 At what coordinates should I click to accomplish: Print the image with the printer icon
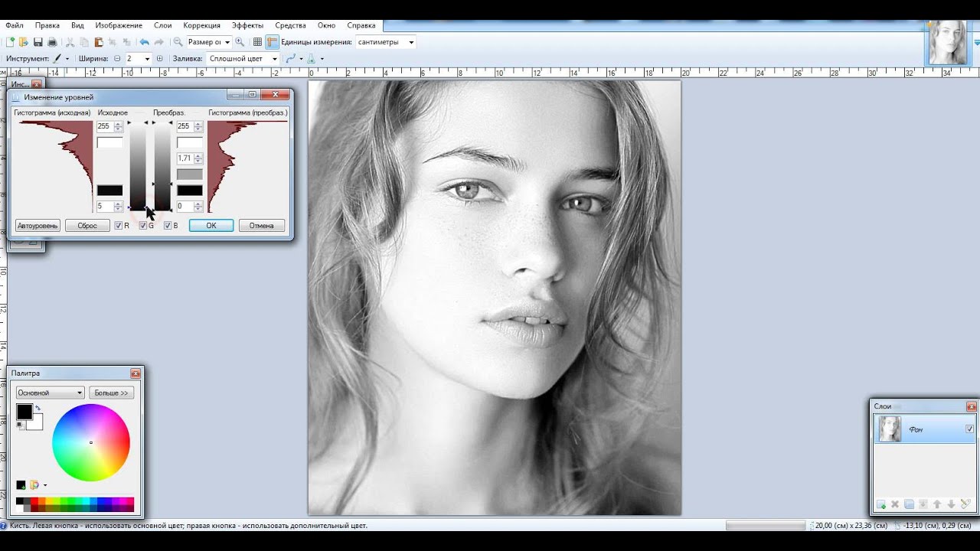[52, 42]
